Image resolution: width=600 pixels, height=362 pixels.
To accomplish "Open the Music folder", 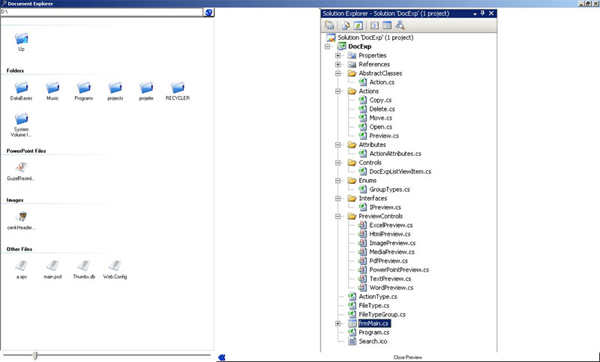I will (x=52, y=88).
